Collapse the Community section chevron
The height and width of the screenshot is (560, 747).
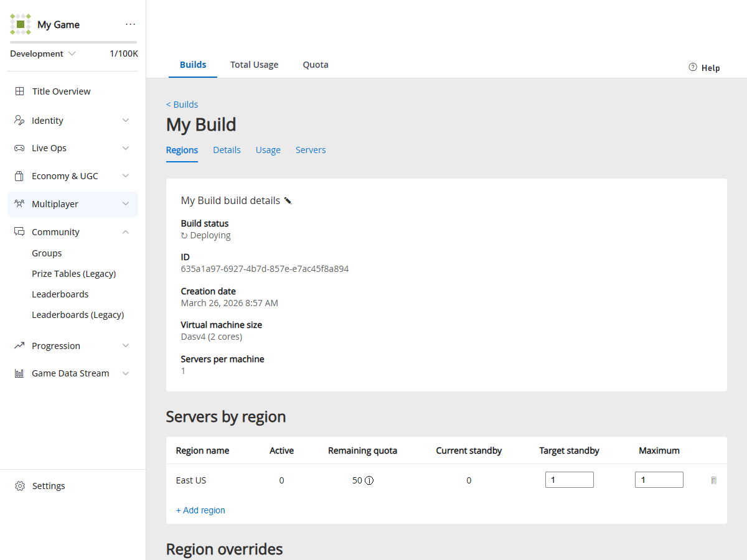tap(126, 231)
